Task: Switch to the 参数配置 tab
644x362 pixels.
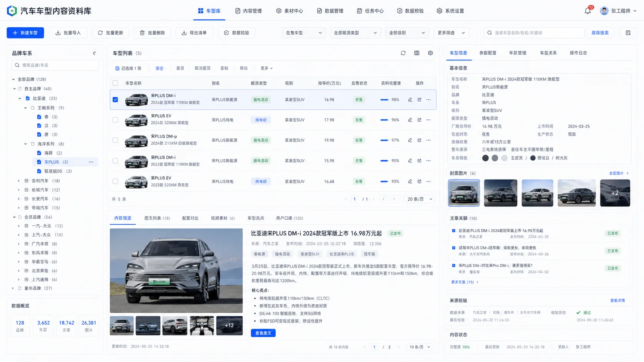Action: tap(488, 53)
